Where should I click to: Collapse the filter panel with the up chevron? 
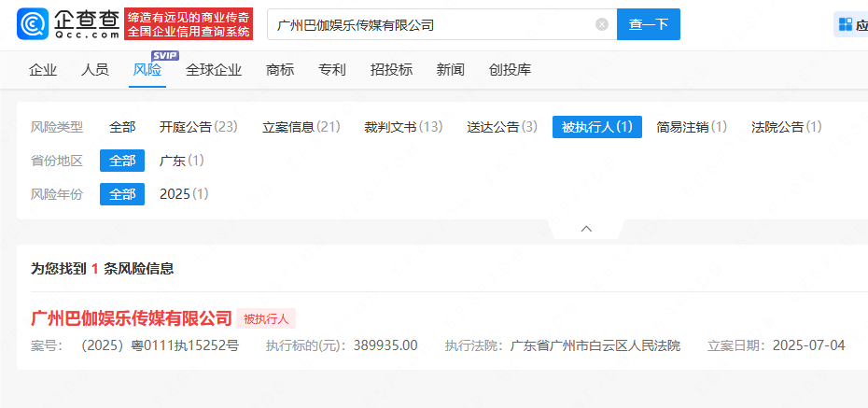[587, 229]
